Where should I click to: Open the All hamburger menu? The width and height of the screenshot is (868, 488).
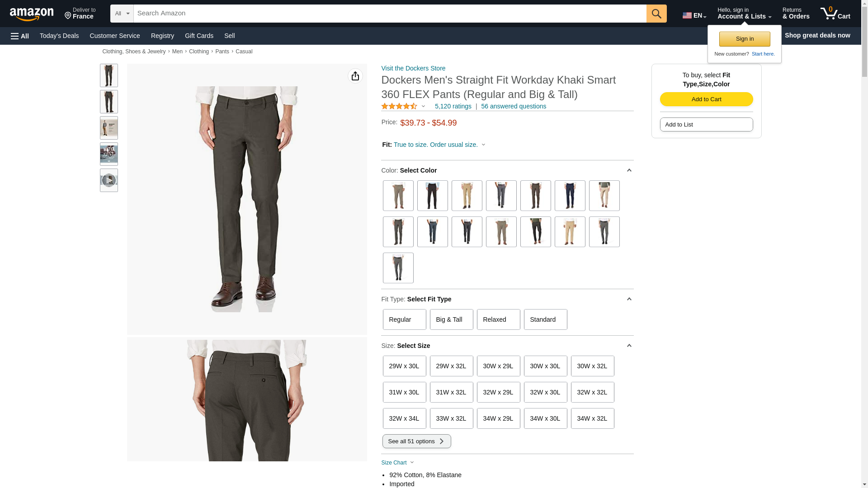(x=20, y=36)
